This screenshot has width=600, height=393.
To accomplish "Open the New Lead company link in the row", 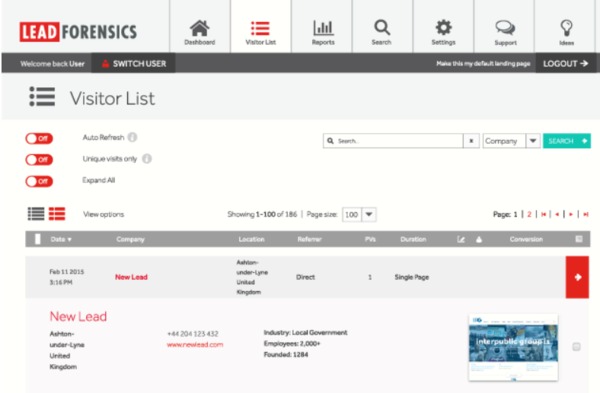I will tap(131, 277).
